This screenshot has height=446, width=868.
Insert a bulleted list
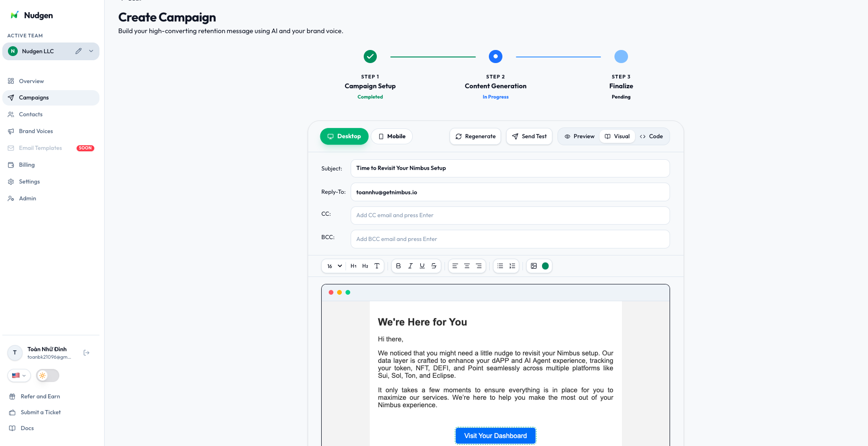click(500, 266)
